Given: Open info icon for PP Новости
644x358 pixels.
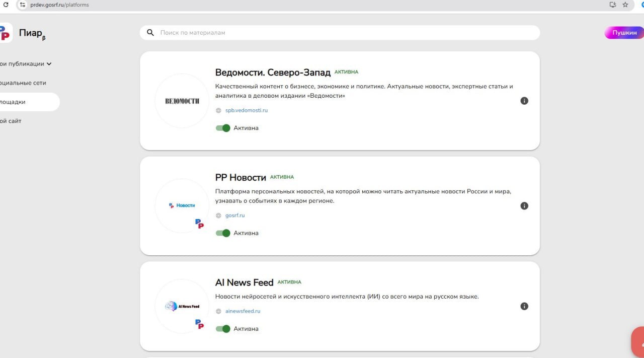Looking at the screenshot, I should 524,206.
